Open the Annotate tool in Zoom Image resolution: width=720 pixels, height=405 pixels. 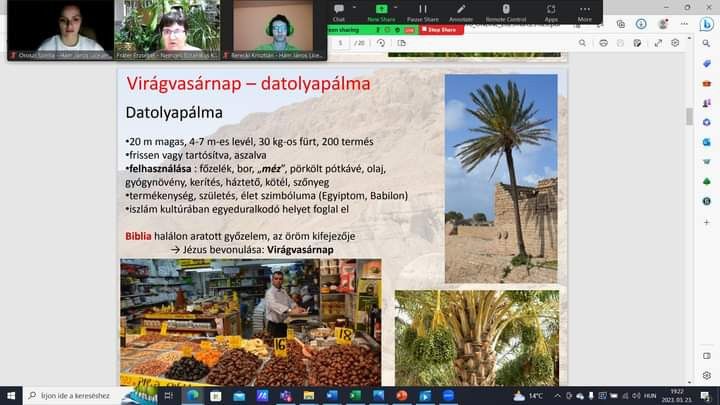pos(461,11)
